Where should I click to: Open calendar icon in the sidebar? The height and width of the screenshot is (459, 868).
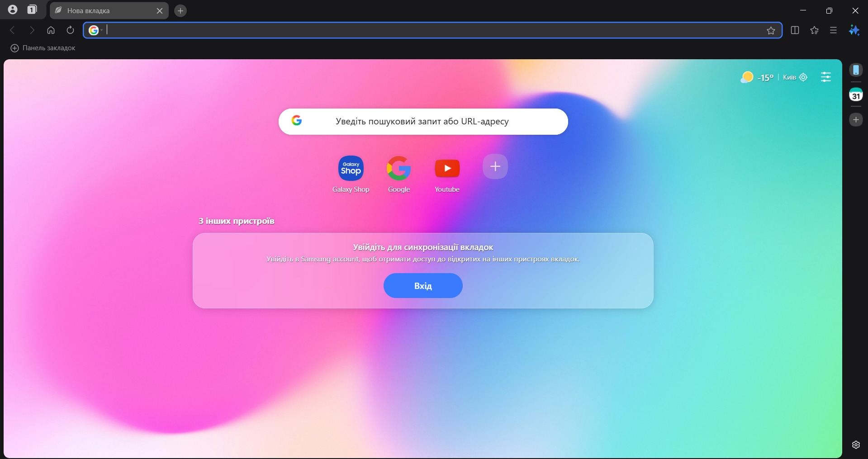[x=856, y=95]
